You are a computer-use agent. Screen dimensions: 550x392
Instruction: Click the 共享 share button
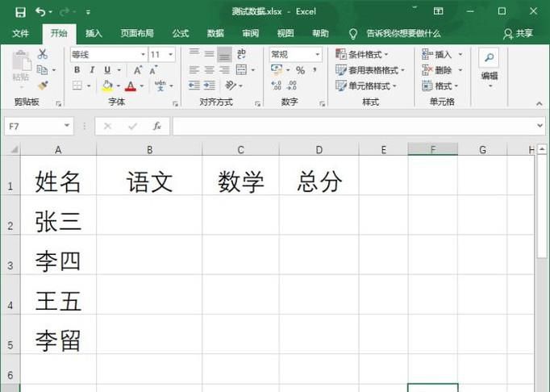coord(518,34)
